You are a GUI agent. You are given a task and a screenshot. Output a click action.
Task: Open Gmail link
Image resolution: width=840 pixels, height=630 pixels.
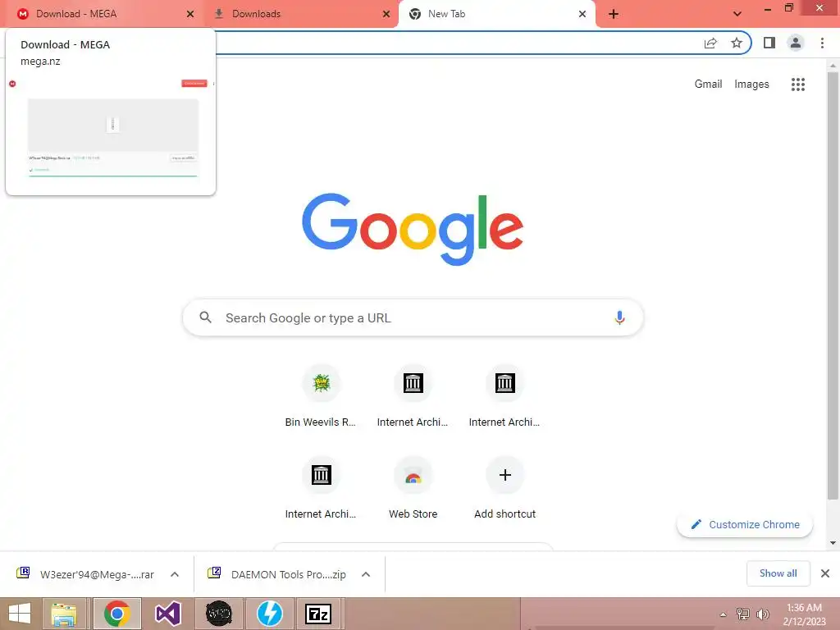point(708,84)
